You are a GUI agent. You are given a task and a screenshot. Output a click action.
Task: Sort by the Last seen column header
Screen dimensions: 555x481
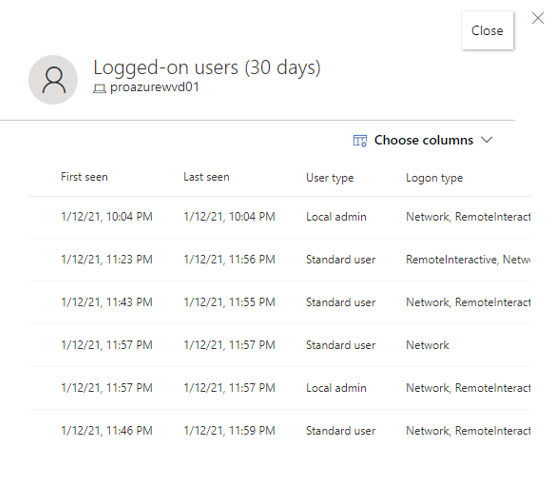(x=206, y=177)
